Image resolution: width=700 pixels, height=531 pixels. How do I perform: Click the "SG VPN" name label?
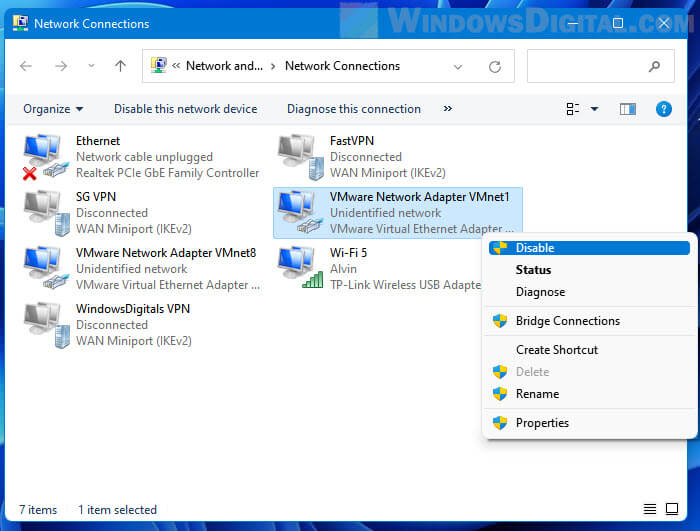96,197
